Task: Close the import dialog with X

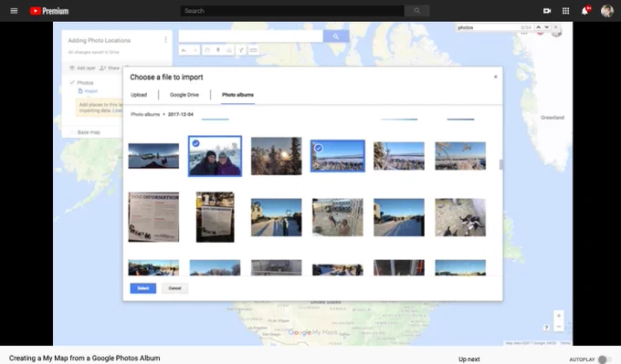Action: click(x=496, y=77)
